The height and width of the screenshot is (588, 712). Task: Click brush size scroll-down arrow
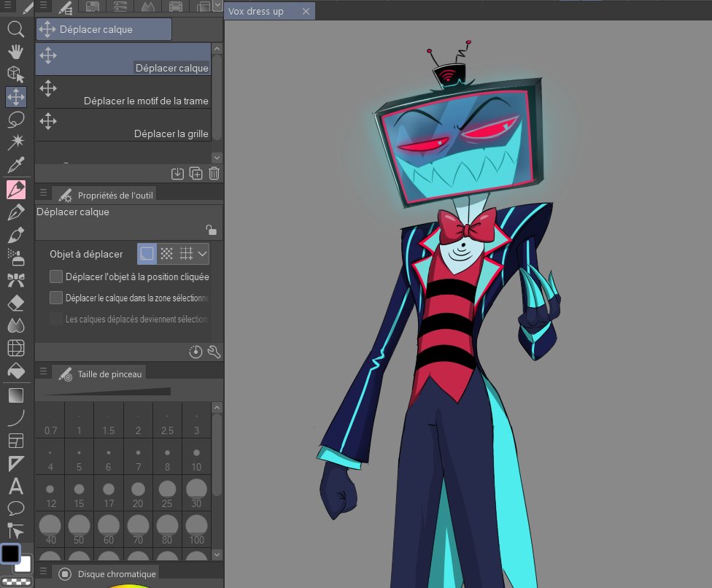click(x=217, y=554)
